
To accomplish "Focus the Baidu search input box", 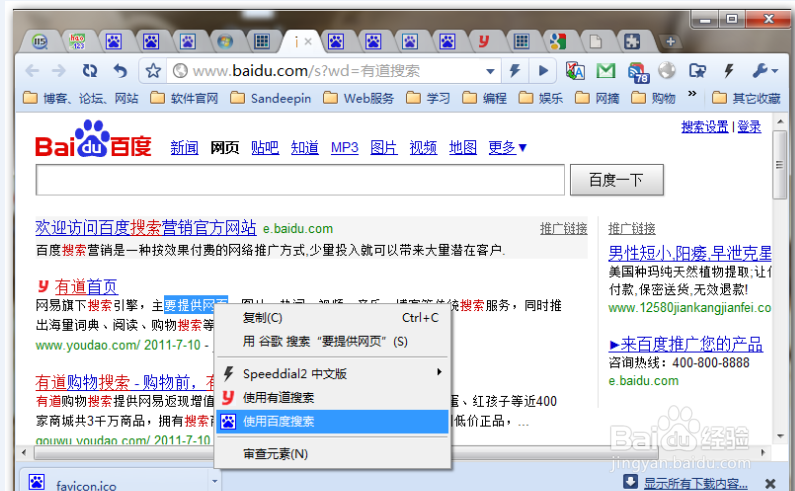I will pyautogui.click(x=300, y=180).
